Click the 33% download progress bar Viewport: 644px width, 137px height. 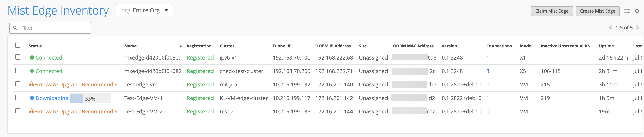[90, 98]
